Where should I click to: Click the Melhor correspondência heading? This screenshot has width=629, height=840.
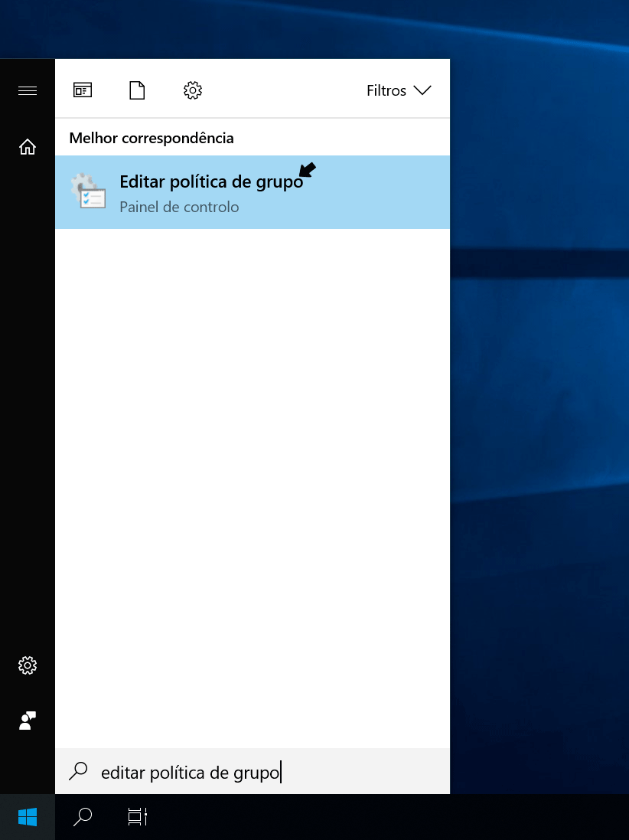[x=152, y=139]
